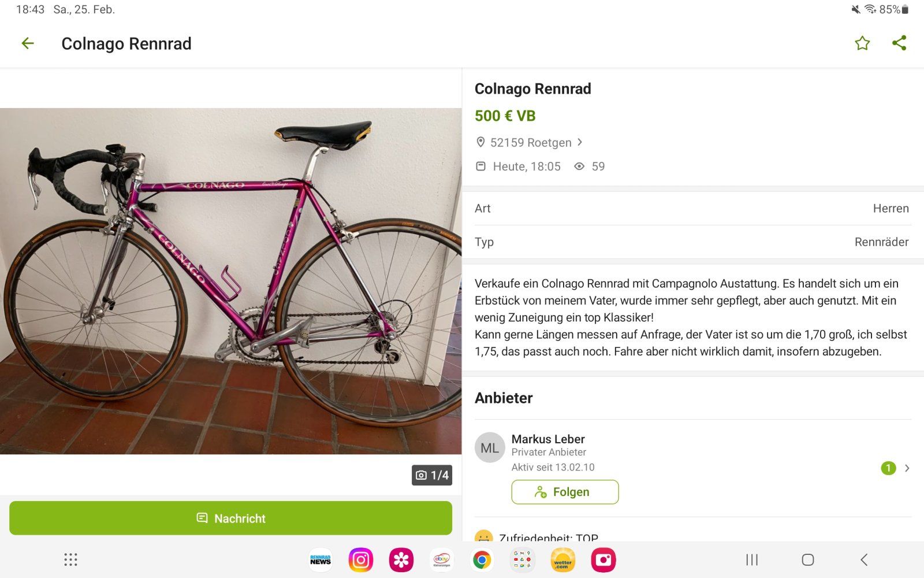Show recent apps in navigation bar
This screenshot has height=578, width=924.
[752, 560]
